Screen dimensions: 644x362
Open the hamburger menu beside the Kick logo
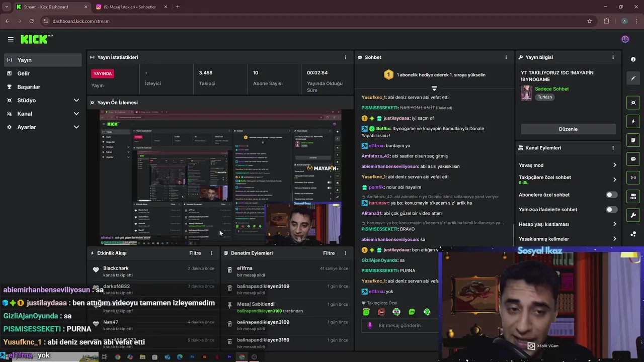(11, 39)
